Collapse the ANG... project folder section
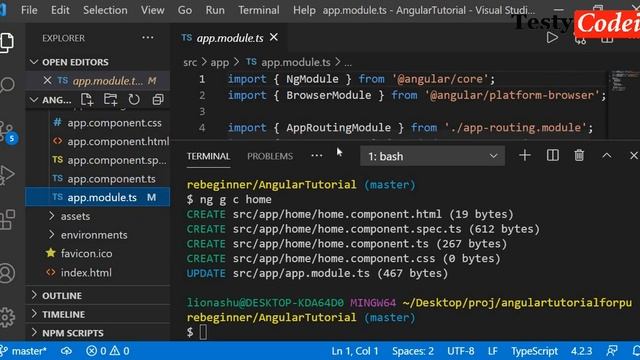The width and height of the screenshot is (640, 360). coord(51,100)
